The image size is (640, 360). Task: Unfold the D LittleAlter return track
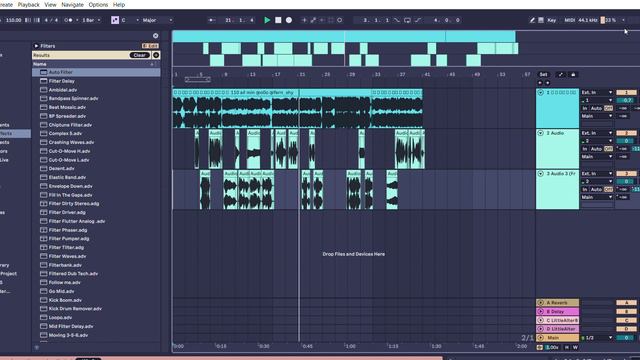pos(540,329)
